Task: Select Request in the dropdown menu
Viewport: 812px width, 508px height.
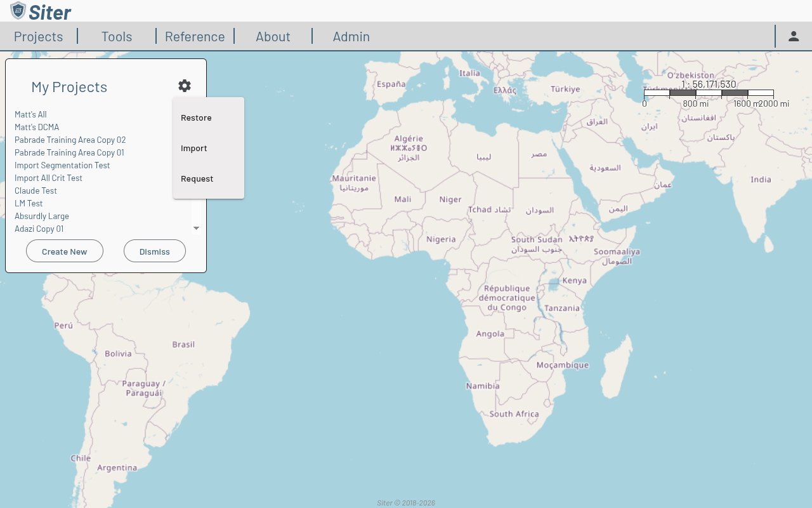Action: point(197,178)
